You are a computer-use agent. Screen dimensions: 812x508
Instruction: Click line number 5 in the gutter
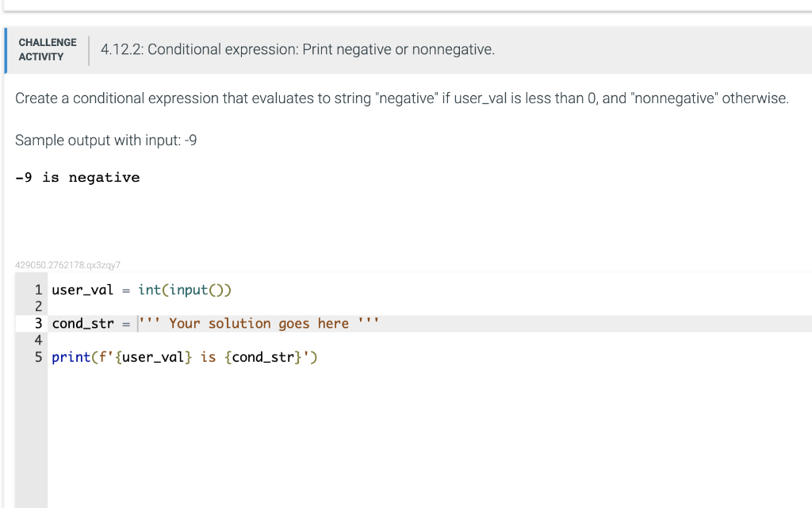(x=37, y=356)
